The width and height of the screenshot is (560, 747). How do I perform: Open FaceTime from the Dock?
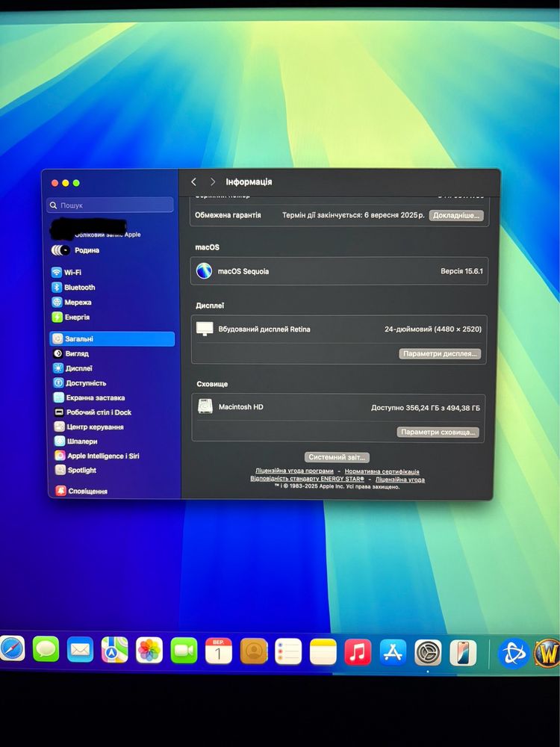(184, 651)
